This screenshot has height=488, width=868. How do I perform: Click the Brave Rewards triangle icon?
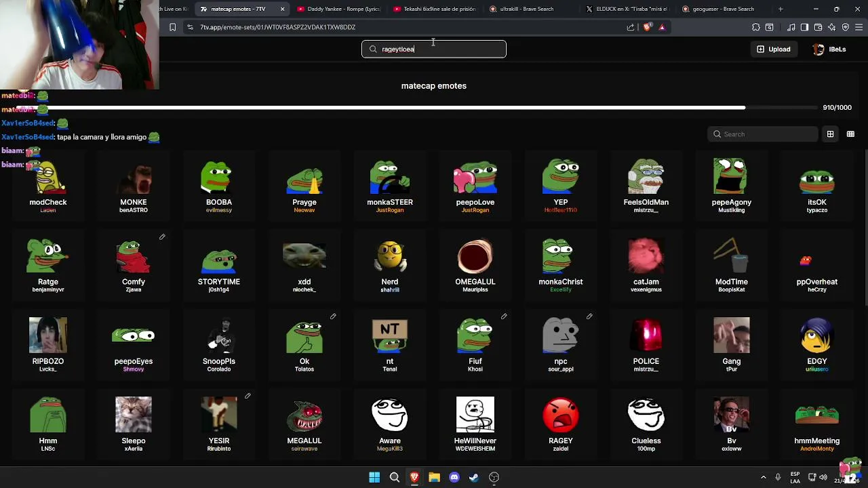[x=662, y=27]
